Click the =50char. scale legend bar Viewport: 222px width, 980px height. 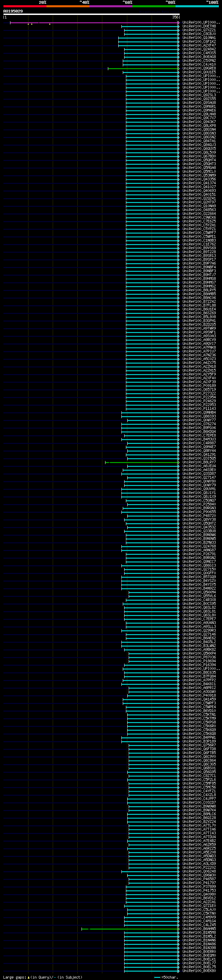157,977
